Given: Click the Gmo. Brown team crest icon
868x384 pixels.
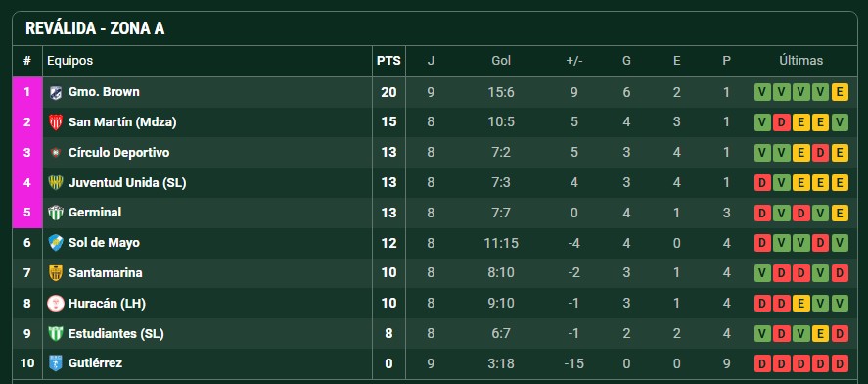Looking at the screenshot, I should pos(56,92).
